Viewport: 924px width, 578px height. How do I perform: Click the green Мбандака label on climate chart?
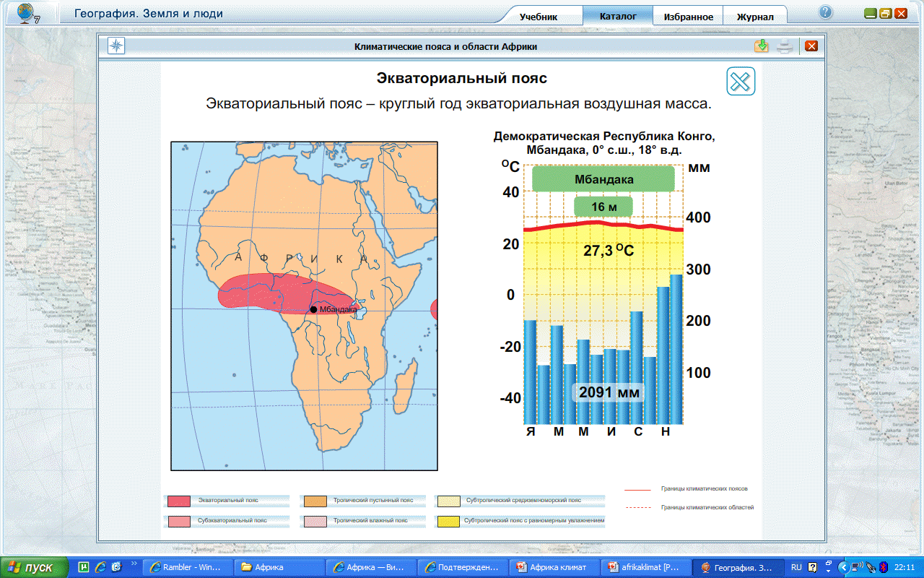click(x=603, y=179)
